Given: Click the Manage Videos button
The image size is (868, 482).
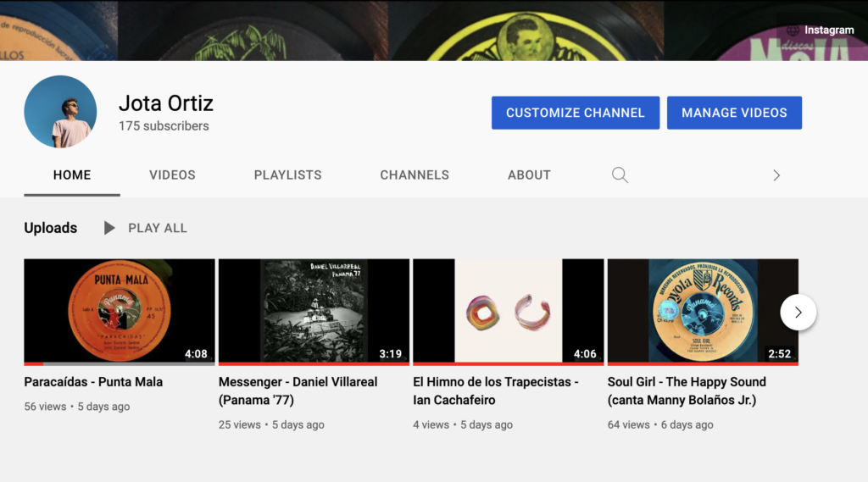Looking at the screenshot, I should [x=734, y=113].
